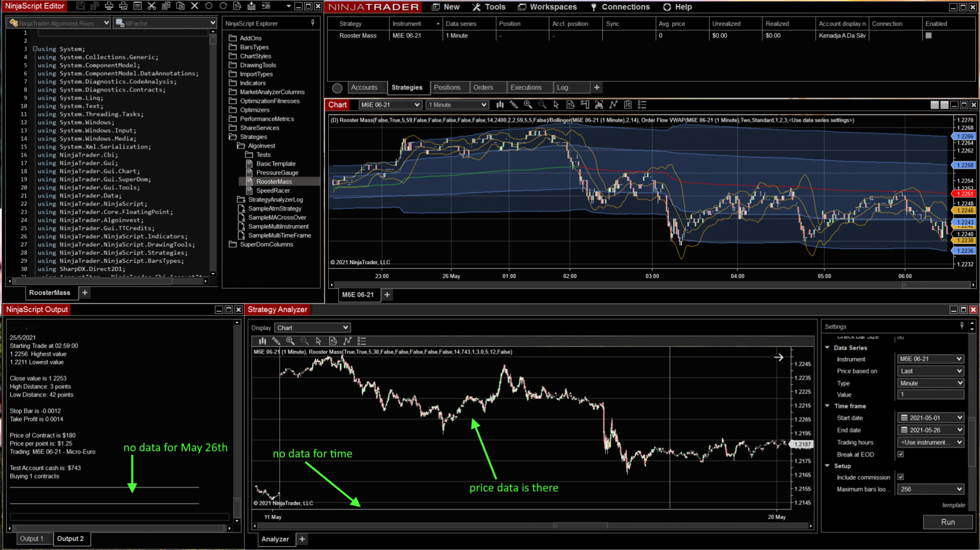Collapse the Data Series settings section
The image size is (980, 550).
click(827, 347)
